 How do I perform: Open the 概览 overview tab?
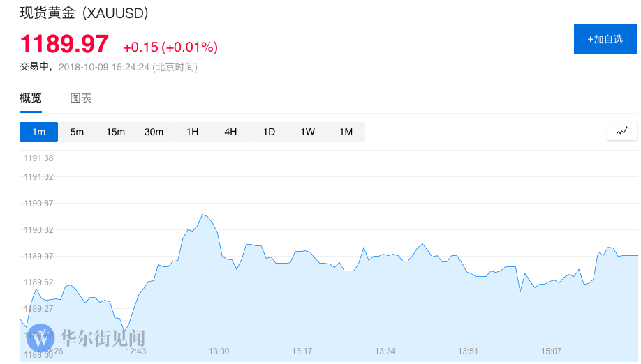(31, 98)
